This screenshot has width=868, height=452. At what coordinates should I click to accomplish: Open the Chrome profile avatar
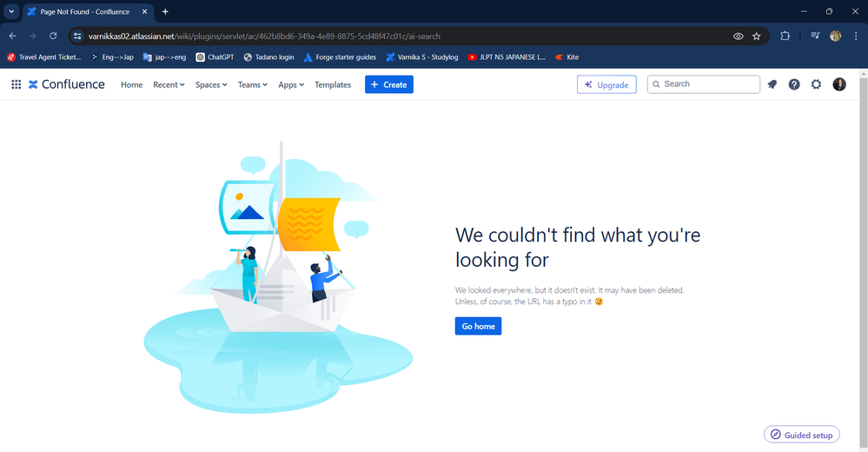835,36
